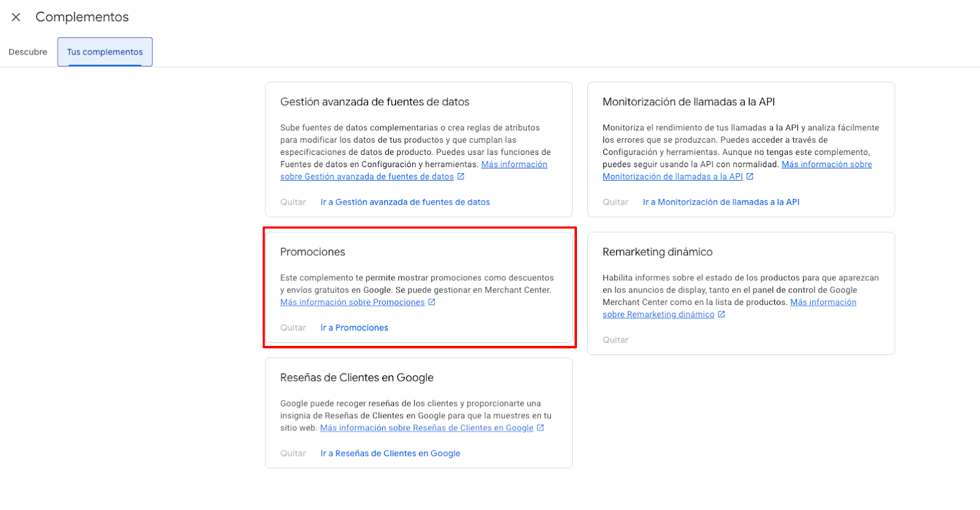Click Quitar in Gestión avanzada de fuentes card
The width and height of the screenshot is (980, 510).
coord(293,202)
